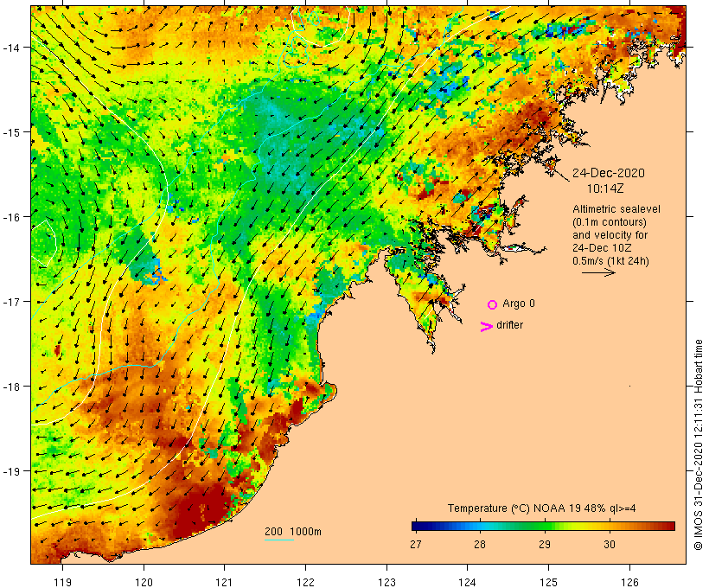Click colorbar tick label 29
This screenshot has width=709, height=588.
(545, 544)
